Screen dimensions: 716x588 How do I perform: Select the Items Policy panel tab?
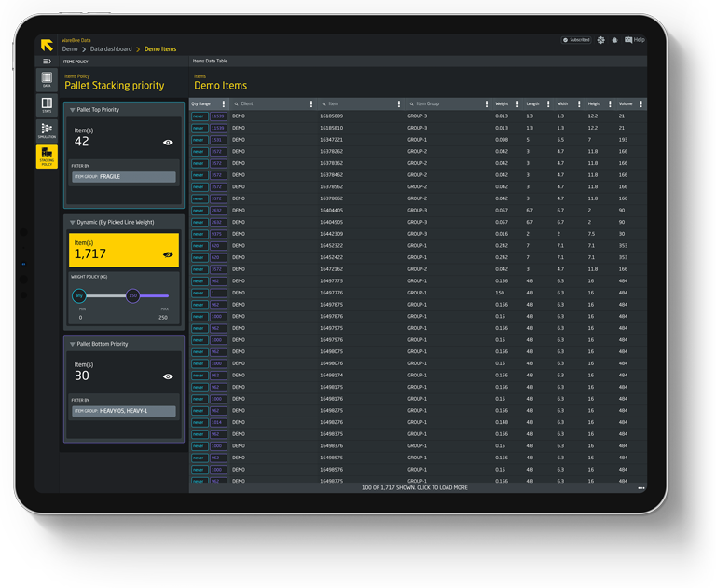coord(76,62)
